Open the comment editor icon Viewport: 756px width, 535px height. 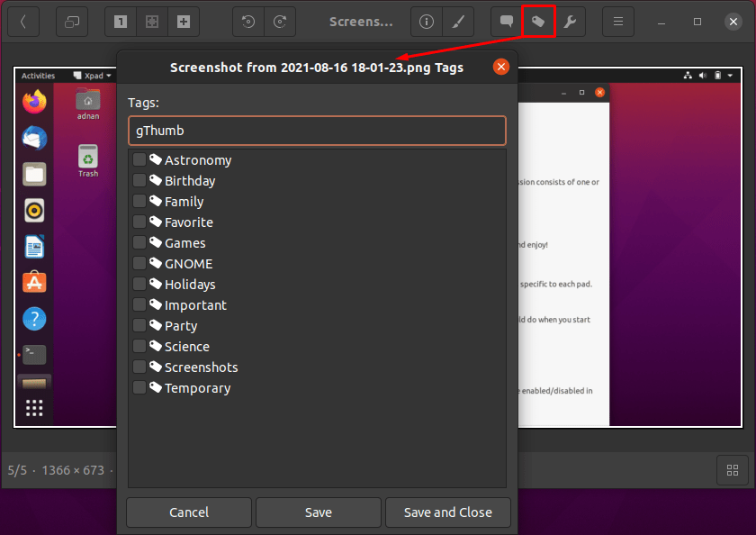click(x=506, y=22)
